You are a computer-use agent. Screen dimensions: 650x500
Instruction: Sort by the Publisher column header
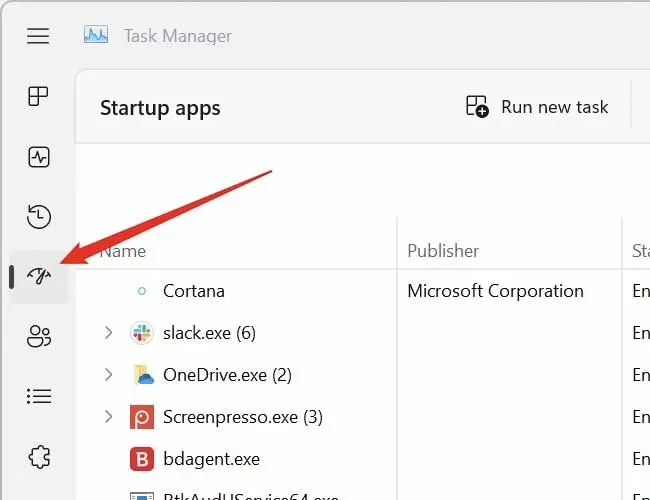[x=443, y=251]
